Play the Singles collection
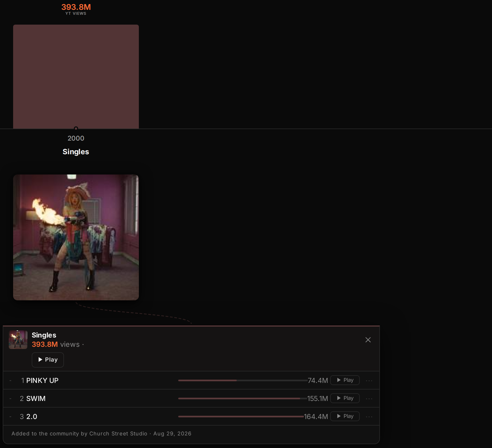 click(x=48, y=360)
